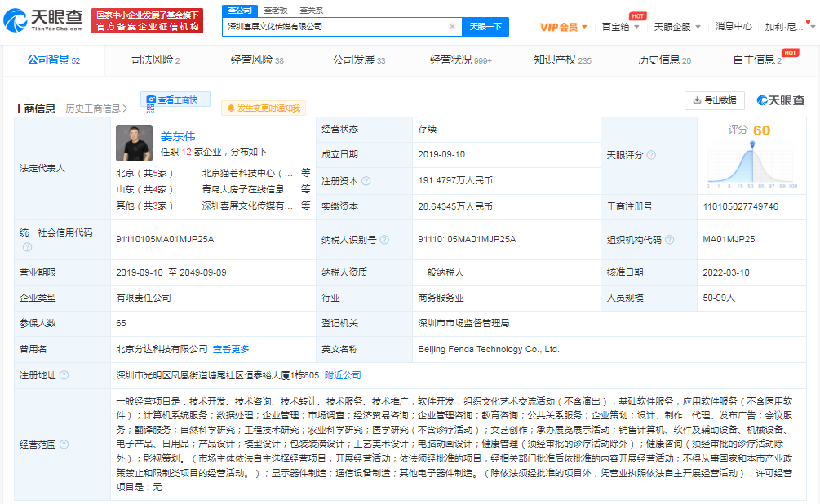Select the 知识产权 tab
Image resolution: width=820 pixels, height=504 pixels.
pos(562,60)
